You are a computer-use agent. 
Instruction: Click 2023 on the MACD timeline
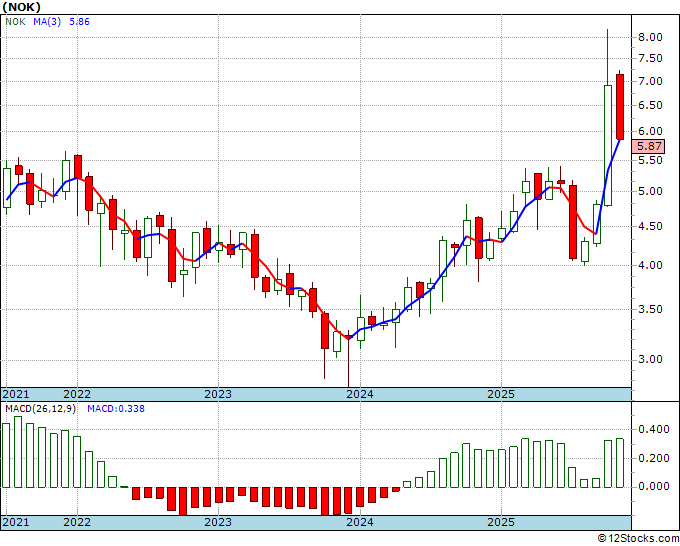tap(218, 522)
